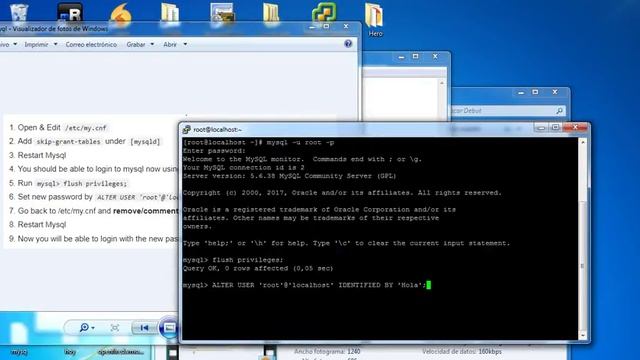Click the terminal scrollbar up arrow
The width and height of the screenshot is (640, 360).
pyautogui.click(x=583, y=142)
